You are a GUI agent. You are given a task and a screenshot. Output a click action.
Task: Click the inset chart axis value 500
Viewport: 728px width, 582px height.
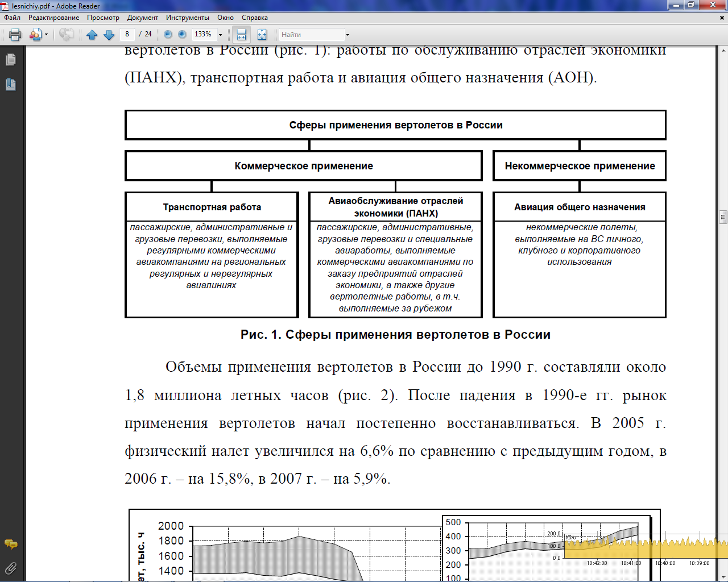coord(453,522)
